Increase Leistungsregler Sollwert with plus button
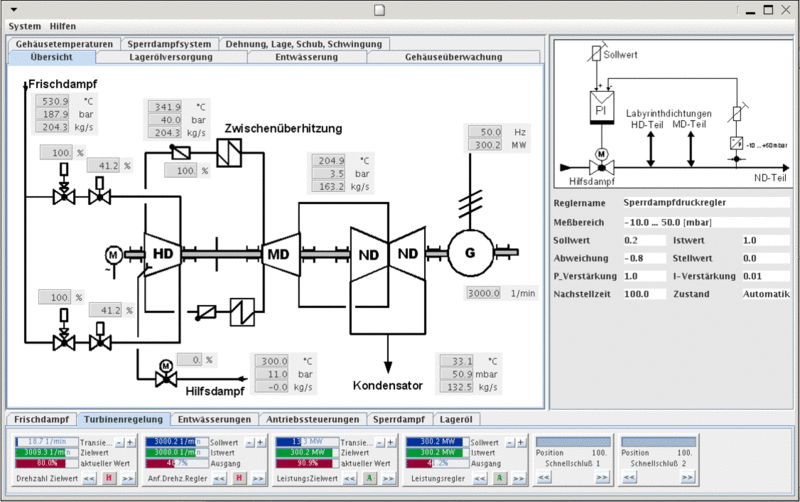800x502 pixels. click(x=521, y=442)
